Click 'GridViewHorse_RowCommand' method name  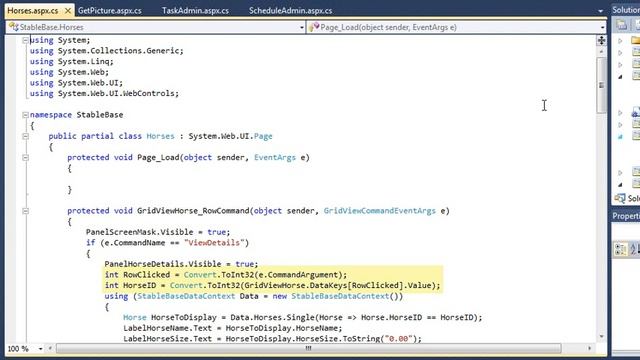point(193,211)
